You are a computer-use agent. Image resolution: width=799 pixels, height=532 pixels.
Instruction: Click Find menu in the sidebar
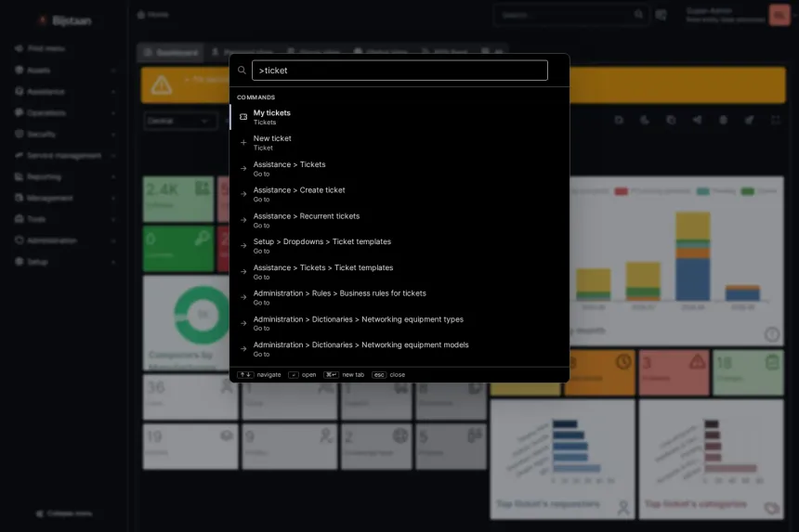(x=41, y=48)
